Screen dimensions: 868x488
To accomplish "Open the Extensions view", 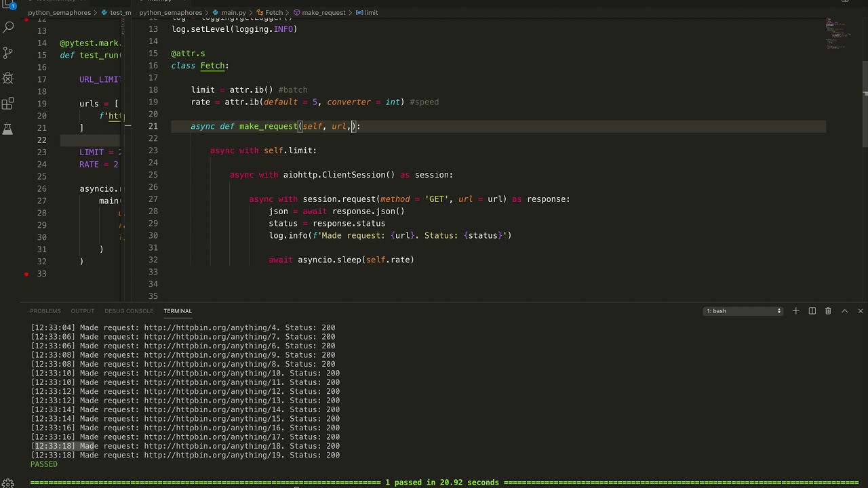I will pos(8,104).
